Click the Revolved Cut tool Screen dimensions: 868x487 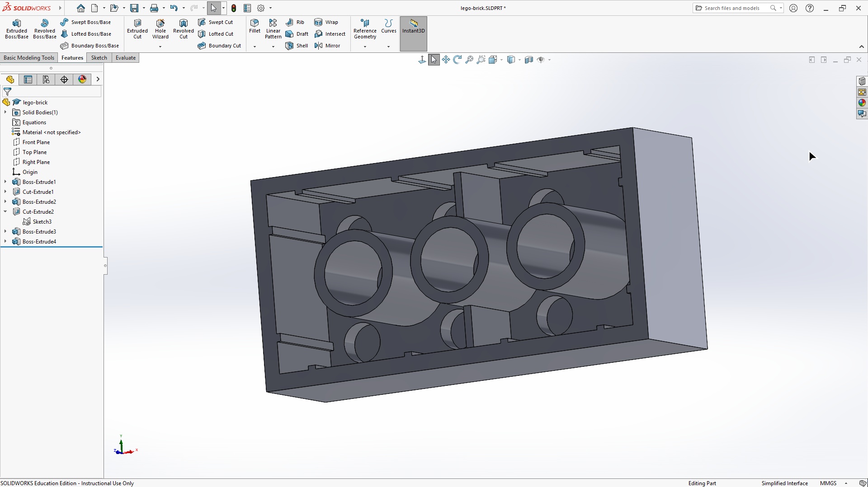coord(183,29)
